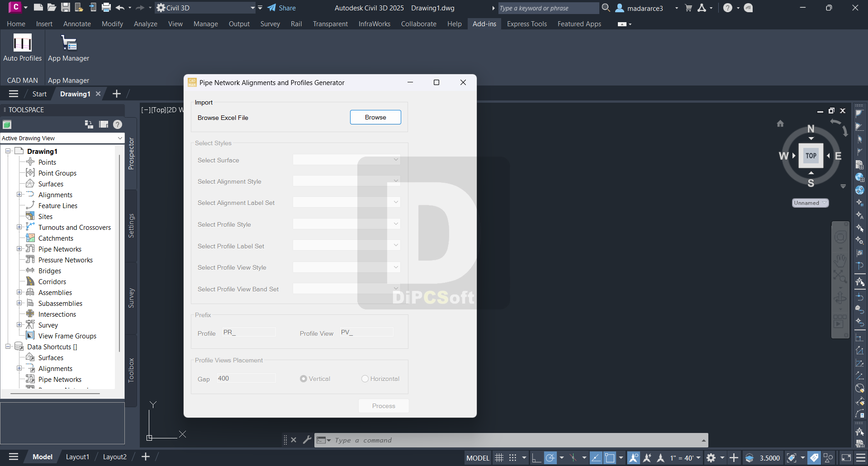Click the Profile prefix field PR_
The width and height of the screenshot is (868, 466).
click(x=249, y=332)
